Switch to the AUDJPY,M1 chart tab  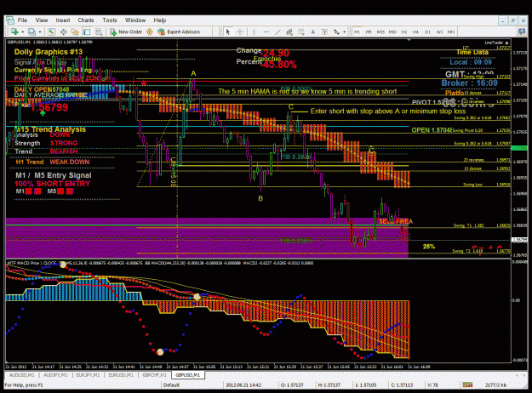click(55, 375)
